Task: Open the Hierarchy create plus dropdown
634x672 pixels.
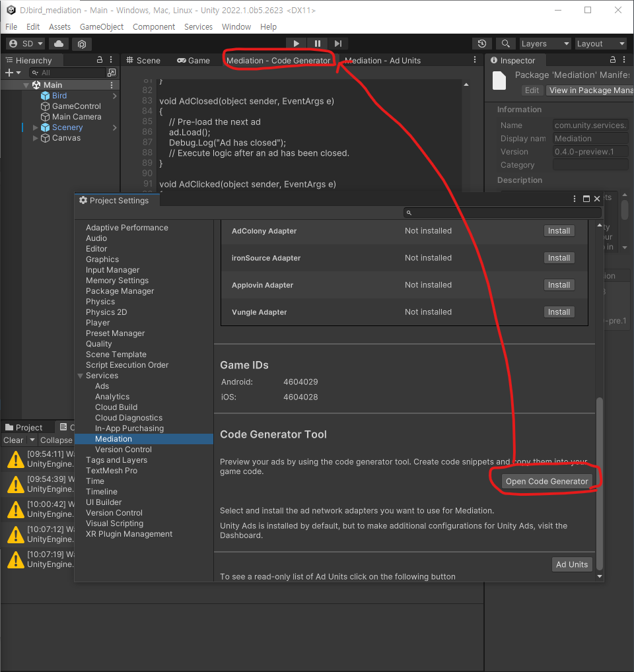Action: click(x=13, y=73)
